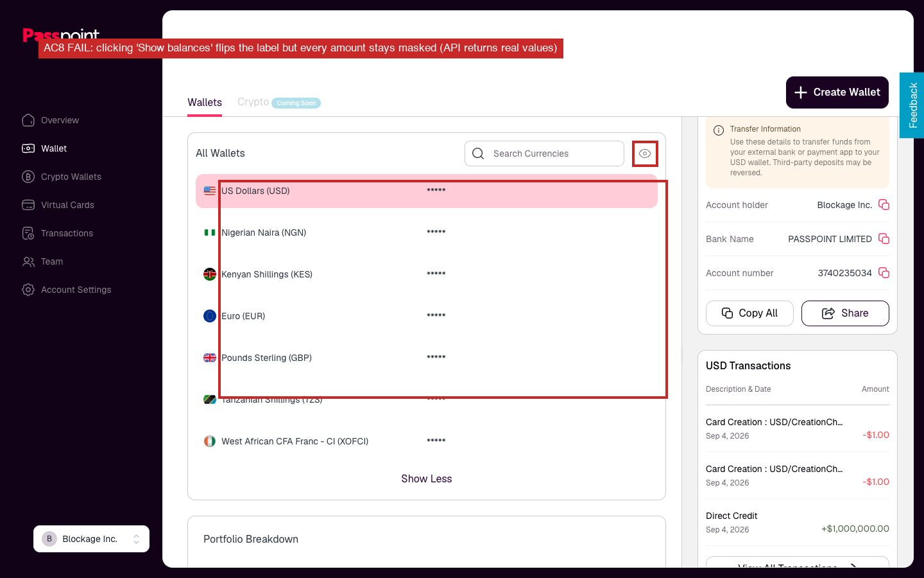Share the USD wallet transfer details

pyautogui.click(x=845, y=313)
